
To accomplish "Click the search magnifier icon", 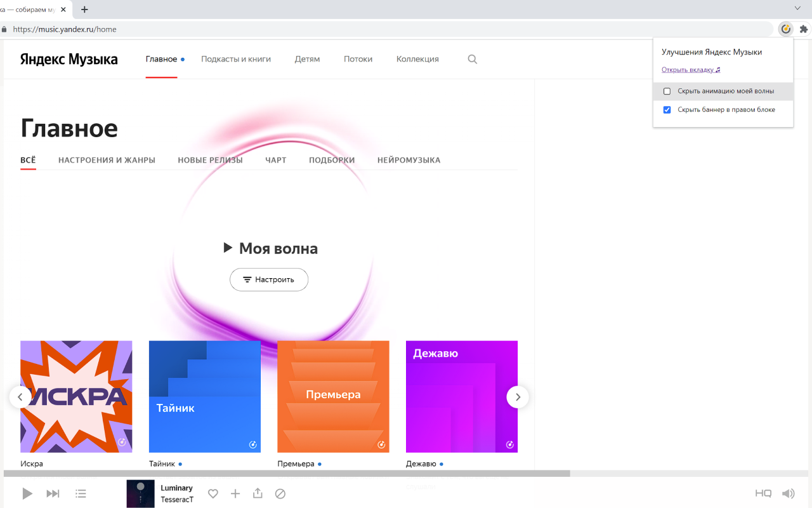I will 472,59.
